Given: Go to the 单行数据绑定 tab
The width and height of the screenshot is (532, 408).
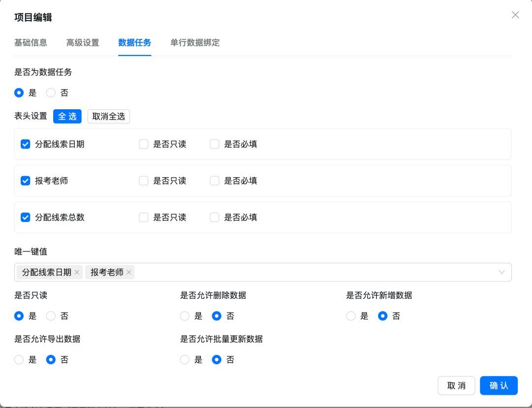Looking at the screenshot, I should coord(195,43).
